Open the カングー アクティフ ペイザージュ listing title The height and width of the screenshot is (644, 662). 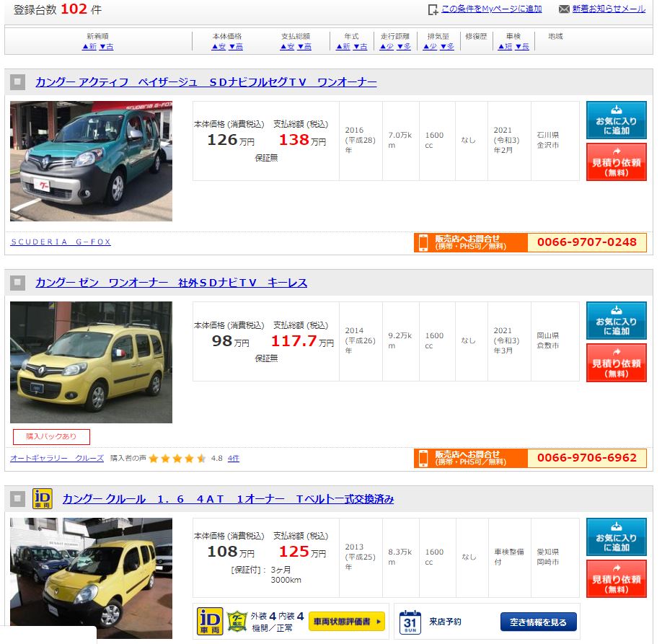coord(206,82)
